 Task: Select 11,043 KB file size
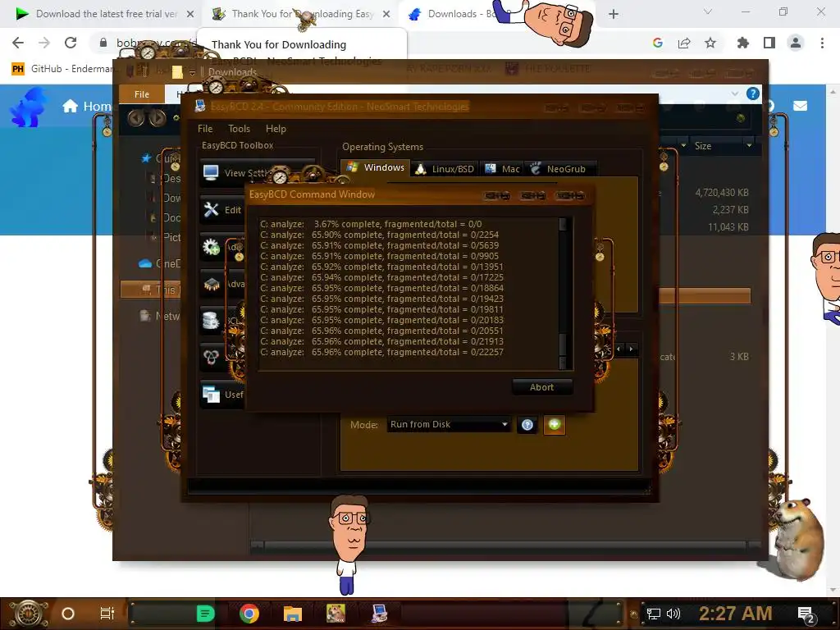click(728, 227)
